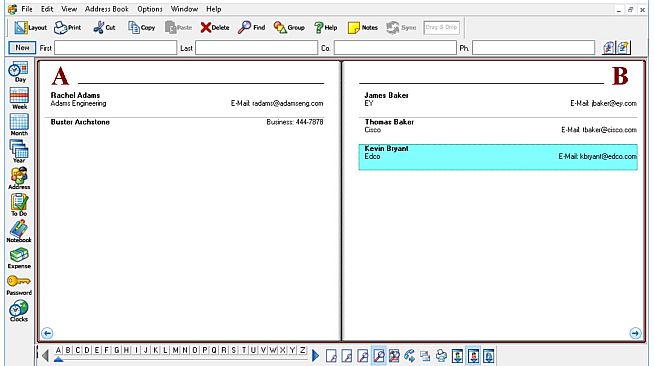Open the Layout tool in toolbar
Image resolution: width=654 pixels, height=366 pixels.
click(x=30, y=28)
